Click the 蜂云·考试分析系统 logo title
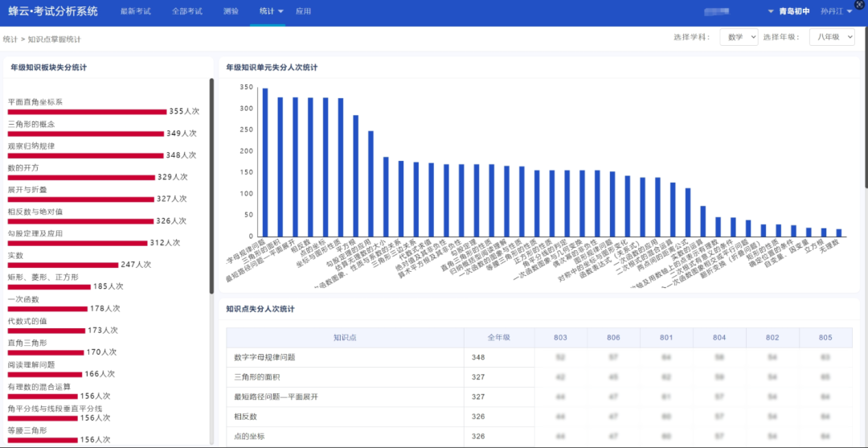 tap(53, 11)
